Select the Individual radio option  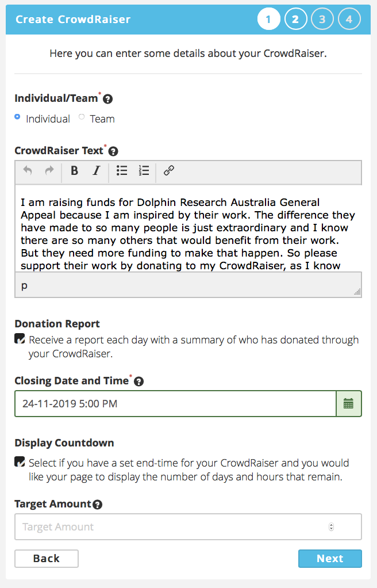pos(17,117)
